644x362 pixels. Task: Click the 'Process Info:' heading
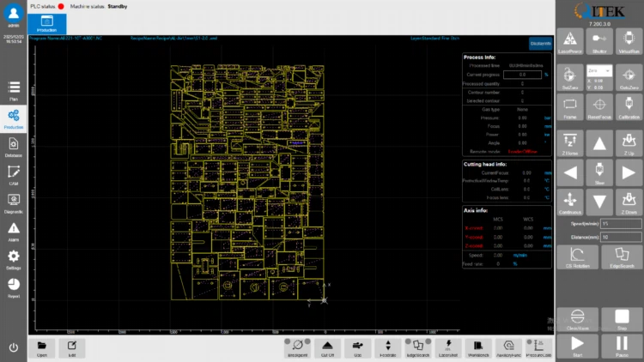(x=479, y=57)
